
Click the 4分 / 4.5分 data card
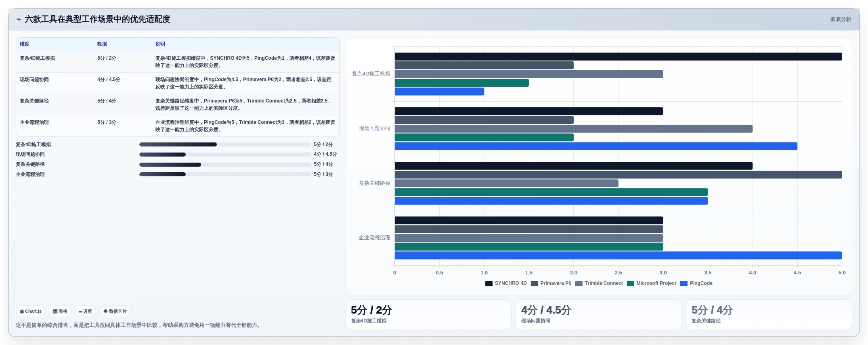click(599, 314)
